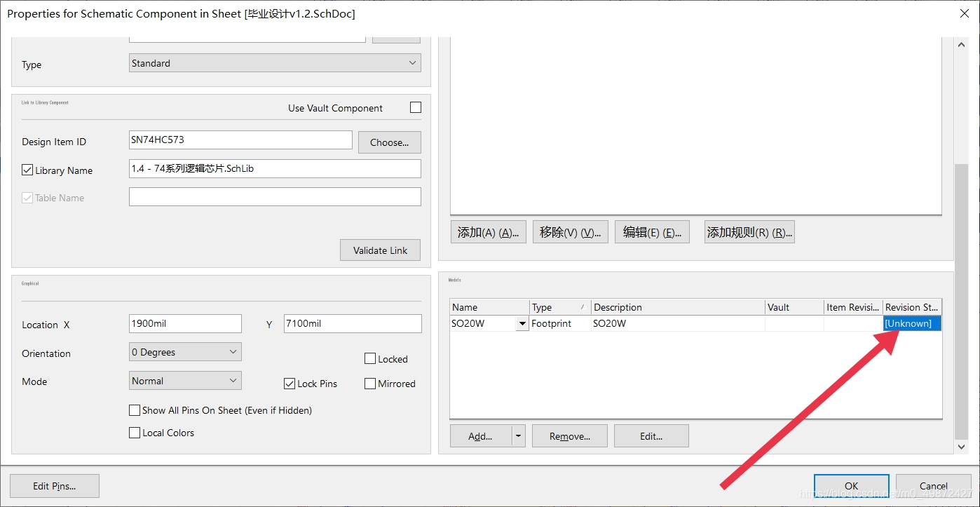Viewport: 980px width, 507px height.
Task: Enable the Local Colors checkbox
Action: (135, 433)
